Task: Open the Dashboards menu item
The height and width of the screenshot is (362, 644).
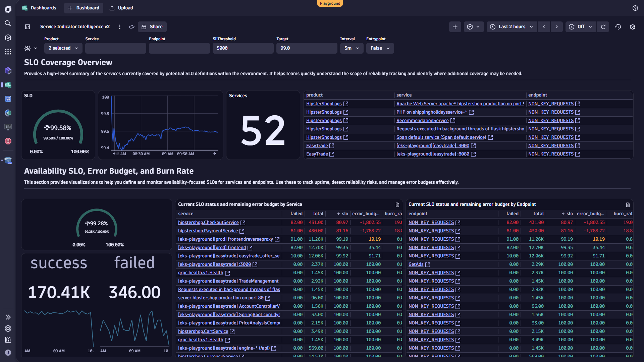Action: click(x=39, y=8)
